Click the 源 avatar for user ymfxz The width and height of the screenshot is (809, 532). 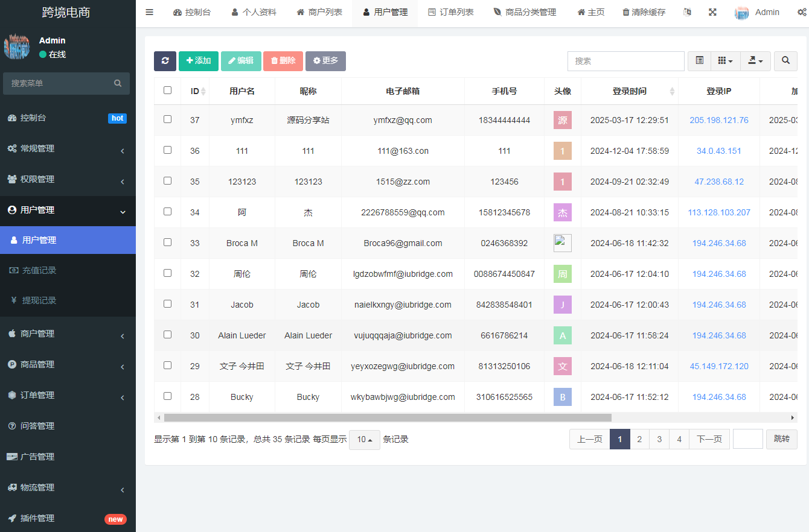pos(562,120)
